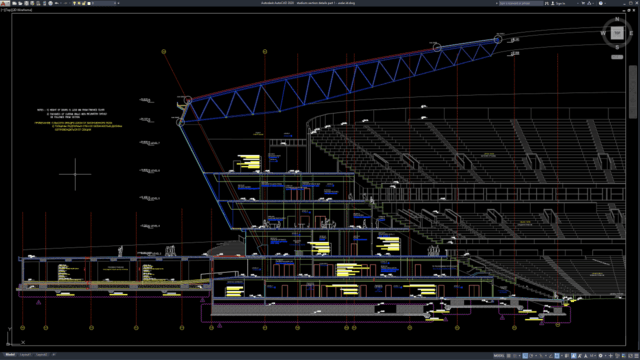Image resolution: width=640 pixels, height=360 pixels.
Task: Click the hardware acceleration icon
Action: click(624, 356)
